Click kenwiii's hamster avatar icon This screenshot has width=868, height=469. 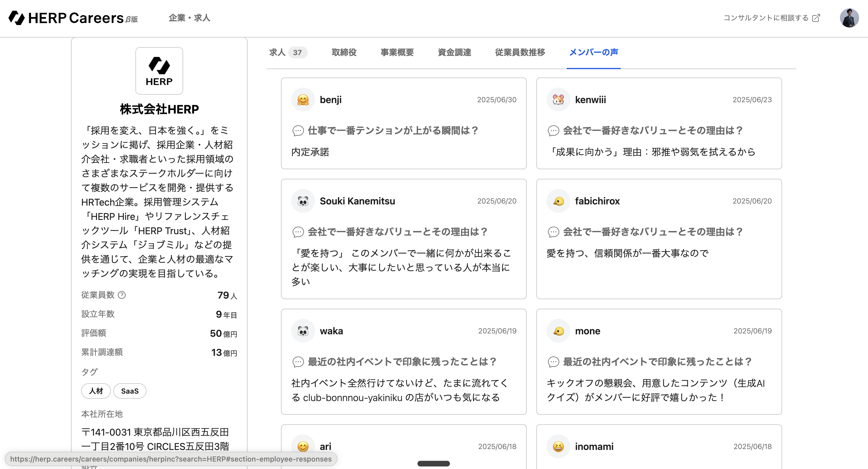click(x=558, y=100)
